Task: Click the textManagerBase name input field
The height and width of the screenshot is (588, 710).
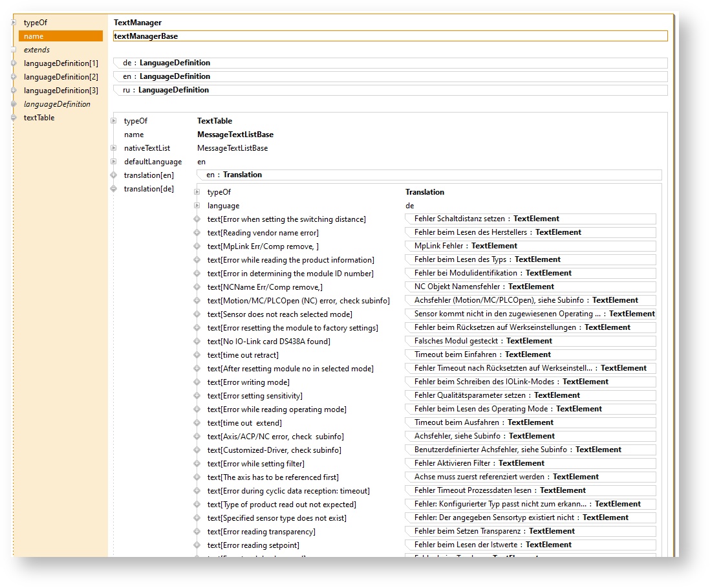Action: pyautogui.click(x=389, y=36)
